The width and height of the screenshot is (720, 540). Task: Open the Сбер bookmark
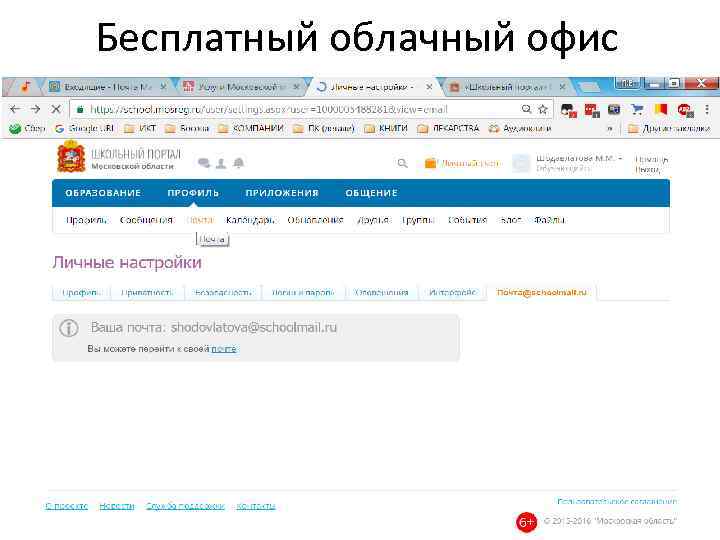[x=28, y=129]
